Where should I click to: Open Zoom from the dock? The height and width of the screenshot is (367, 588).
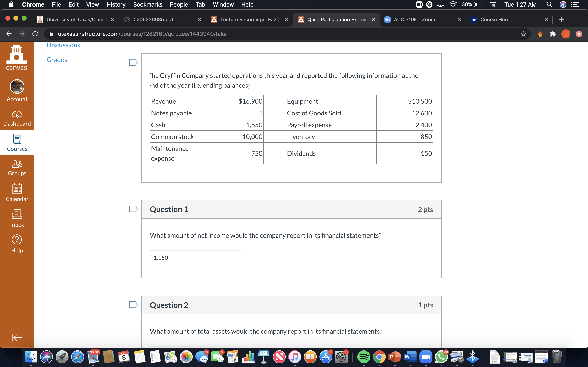pos(426,357)
